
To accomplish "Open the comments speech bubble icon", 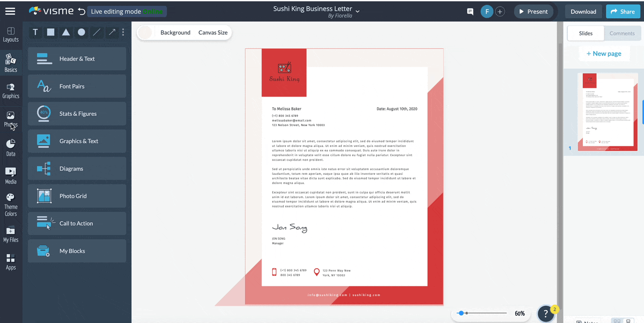I will [470, 11].
